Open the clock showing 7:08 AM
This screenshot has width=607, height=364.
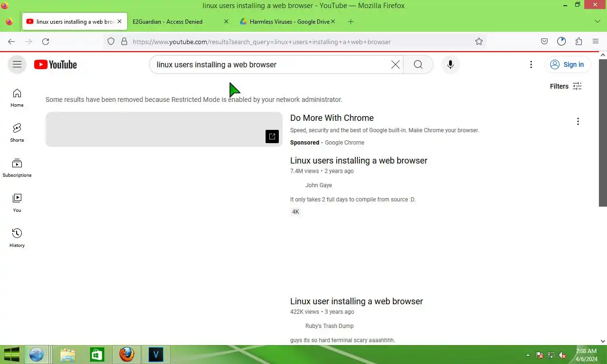(586, 355)
